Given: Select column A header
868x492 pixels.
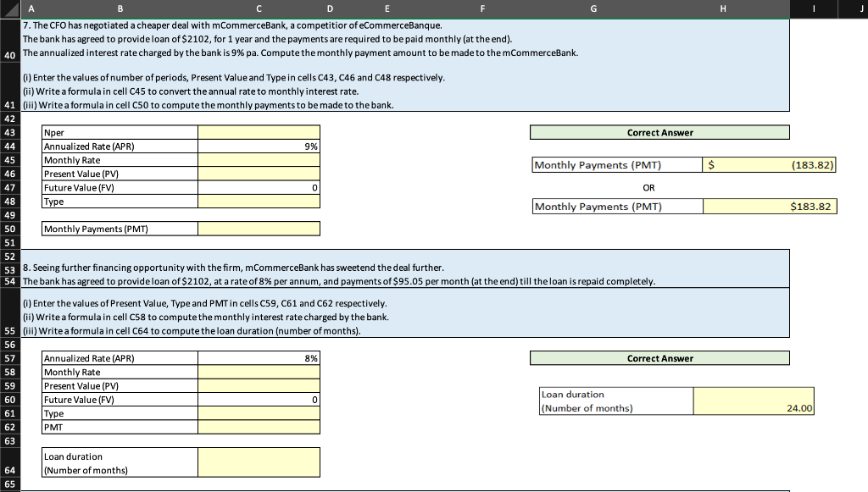Looking at the screenshot, I should (x=31, y=8).
